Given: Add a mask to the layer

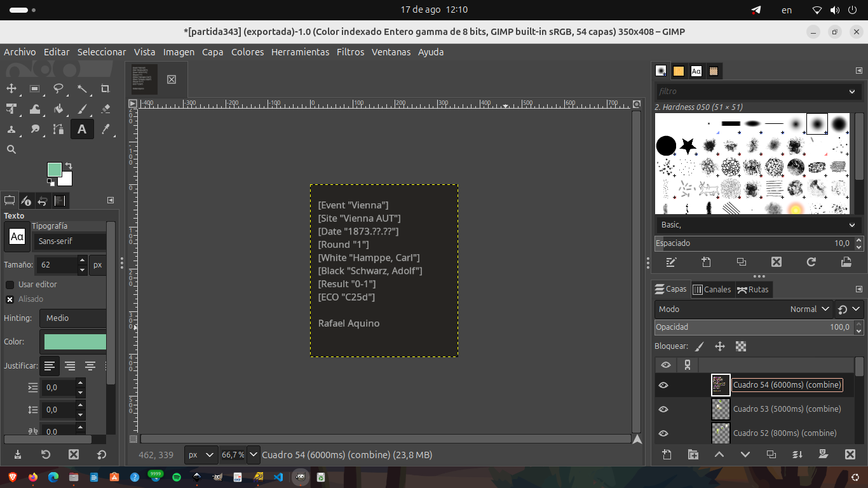Looking at the screenshot, I should 824,454.
